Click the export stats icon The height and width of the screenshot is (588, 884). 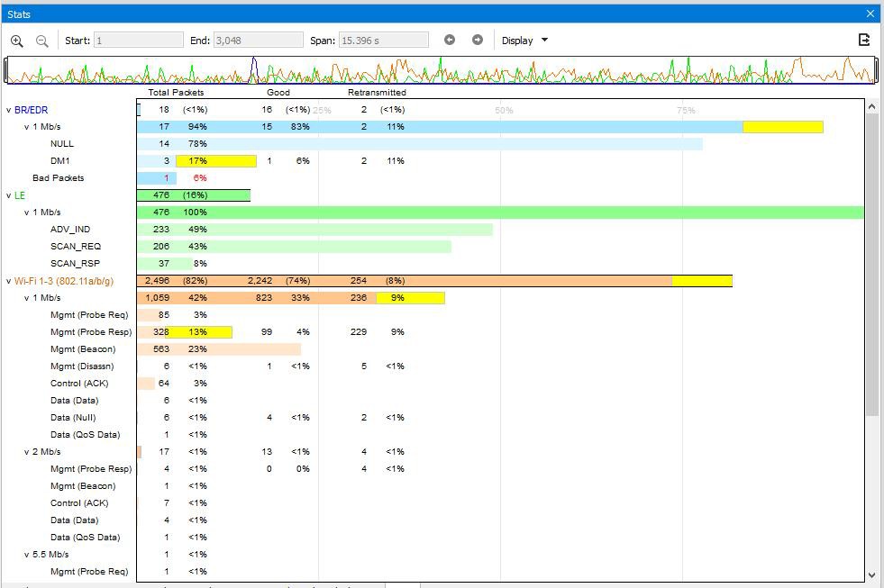(x=863, y=40)
